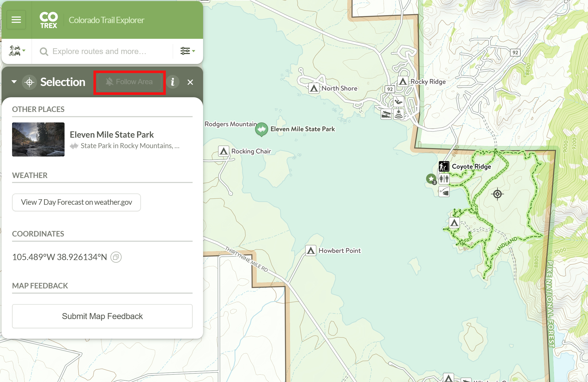The width and height of the screenshot is (588, 382).
Task: Click the Midland trail label
Action: [x=507, y=244]
